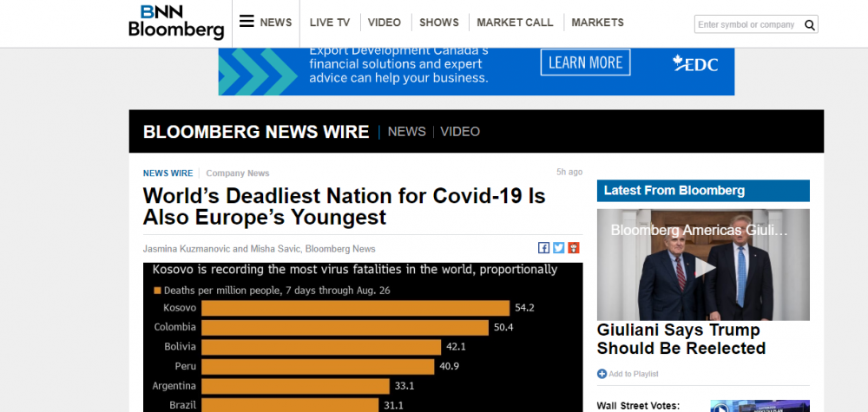Open the hamburger menu icon
Image resolution: width=868 pixels, height=412 pixels.
247,22
